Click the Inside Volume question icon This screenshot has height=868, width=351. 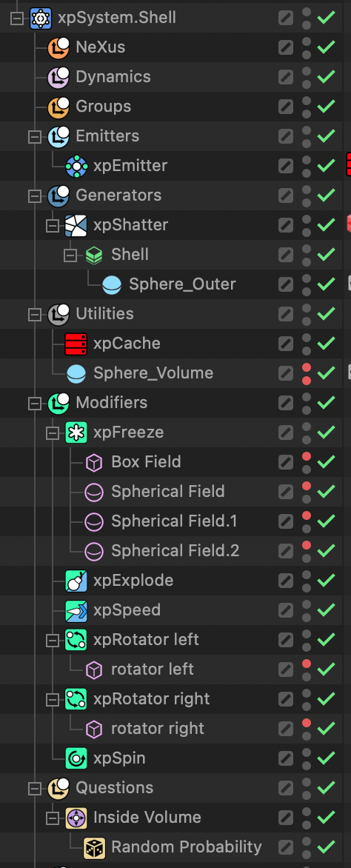click(76, 817)
